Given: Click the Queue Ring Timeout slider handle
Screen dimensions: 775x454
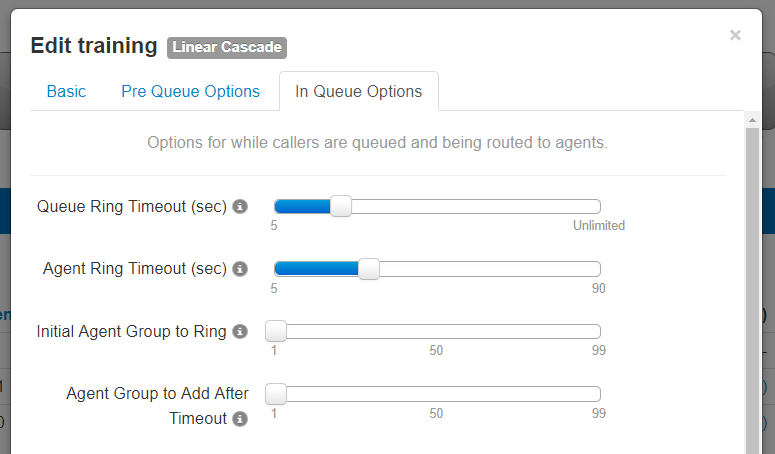Looking at the screenshot, I should point(341,206).
